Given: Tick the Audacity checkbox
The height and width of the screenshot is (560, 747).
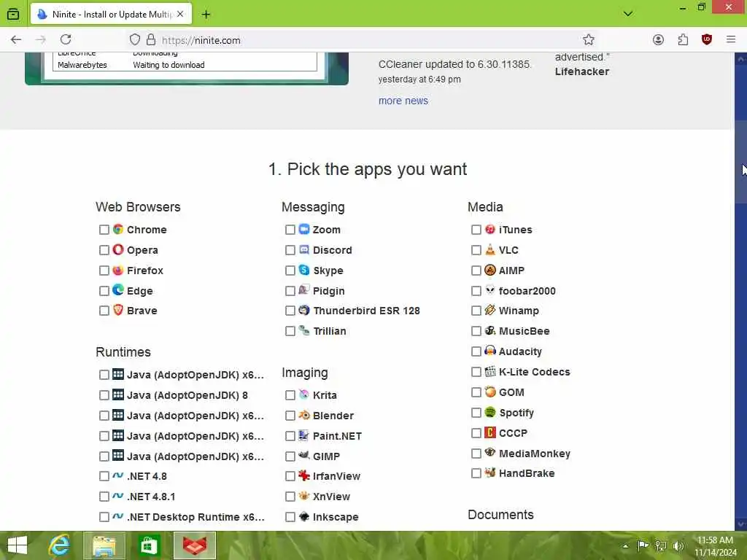Looking at the screenshot, I should coord(476,351).
